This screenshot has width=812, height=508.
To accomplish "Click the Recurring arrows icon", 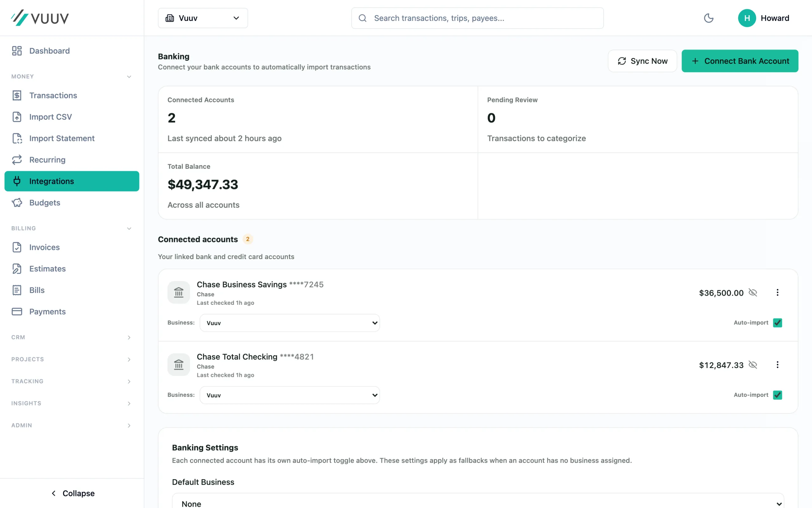I will click(17, 160).
